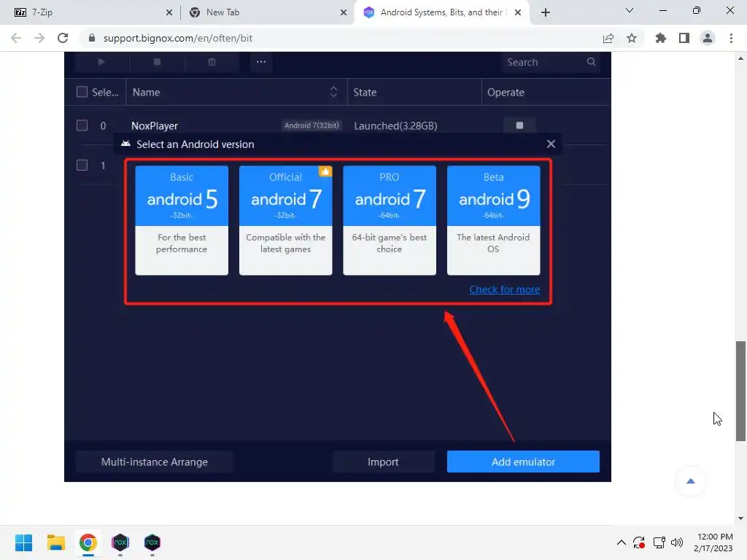
Task: Show hidden tray icons chevron
Action: tap(622, 542)
